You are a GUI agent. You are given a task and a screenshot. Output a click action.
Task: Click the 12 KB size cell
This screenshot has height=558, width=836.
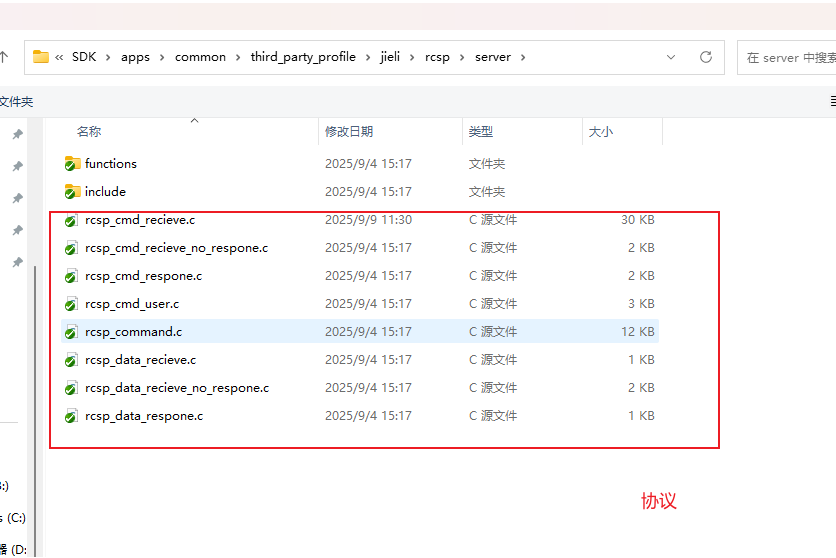pos(638,331)
